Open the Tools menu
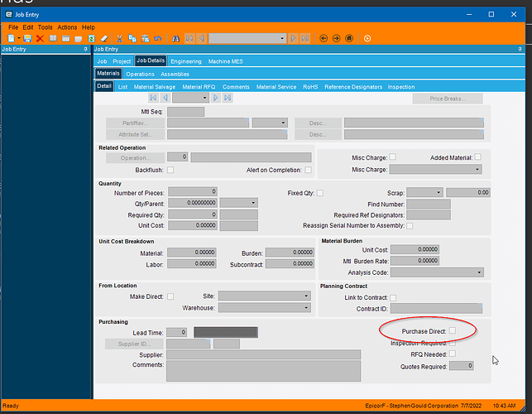 [46, 27]
